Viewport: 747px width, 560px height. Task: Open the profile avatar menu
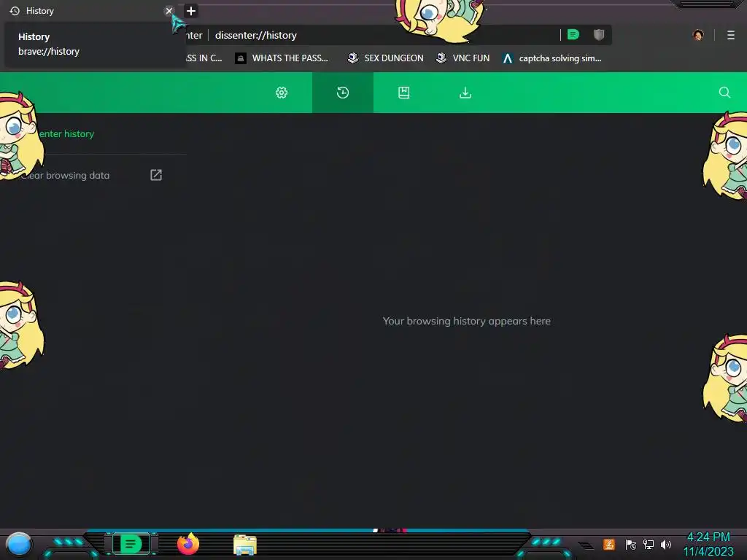[698, 35]
